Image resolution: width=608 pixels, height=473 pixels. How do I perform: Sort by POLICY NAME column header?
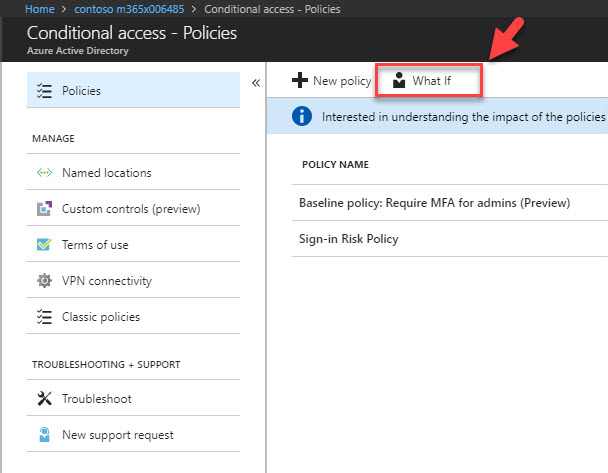click(335, 164)
